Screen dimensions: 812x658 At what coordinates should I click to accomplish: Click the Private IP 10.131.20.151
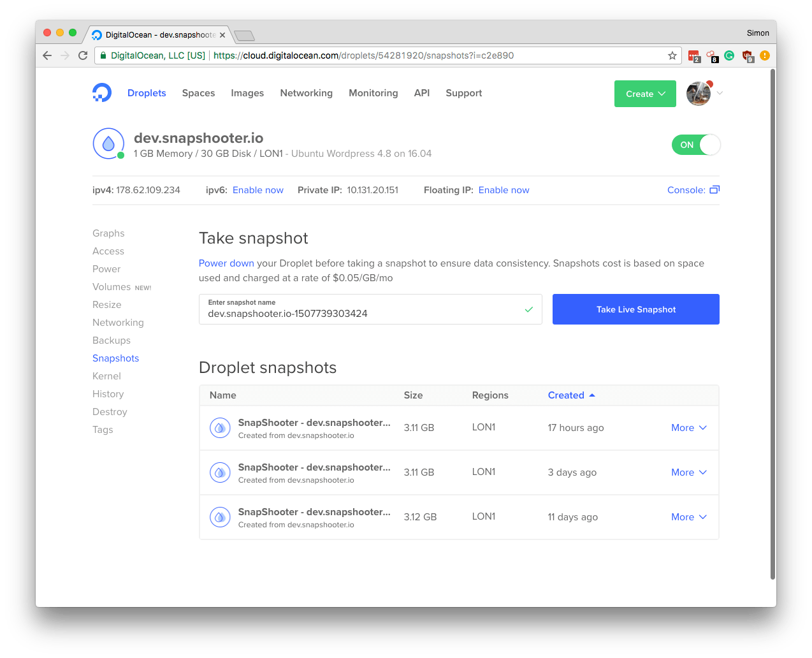373,190
